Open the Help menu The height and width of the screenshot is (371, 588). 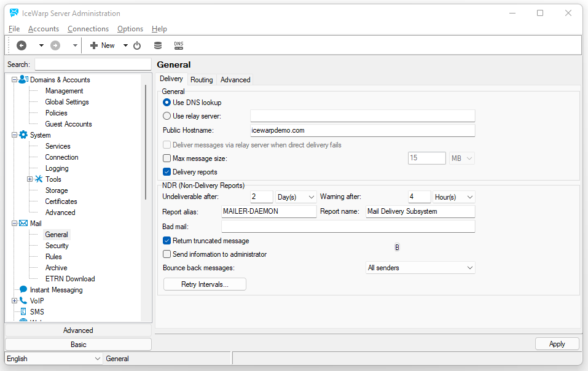159,29
